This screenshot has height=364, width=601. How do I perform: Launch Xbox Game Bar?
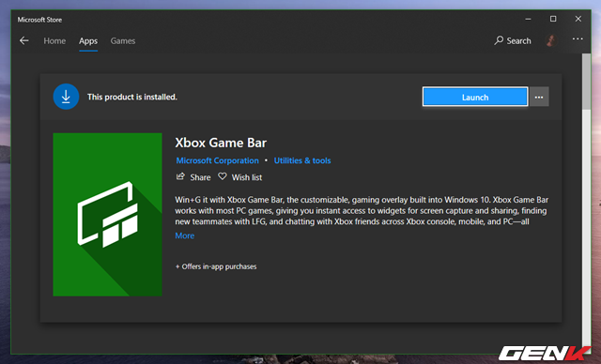[475, 98]
